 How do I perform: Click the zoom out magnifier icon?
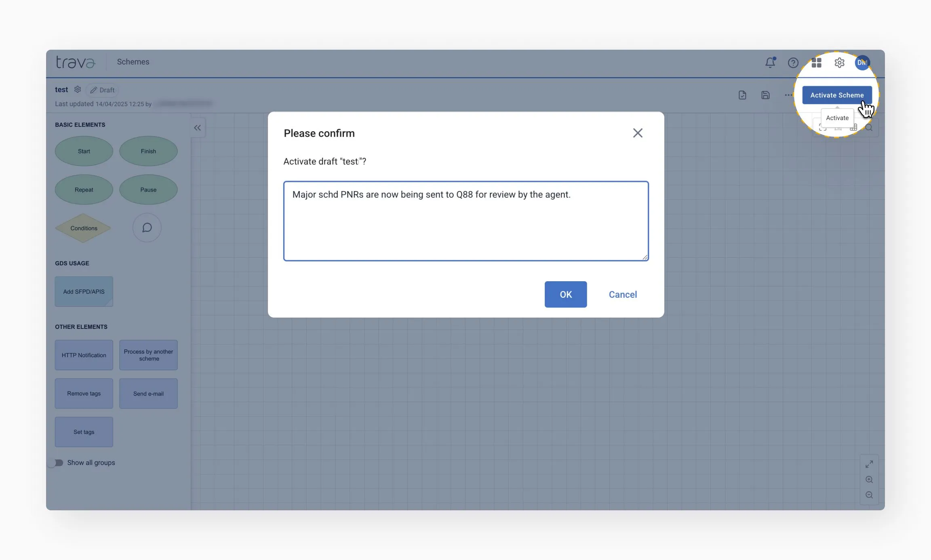click(869, 495)
